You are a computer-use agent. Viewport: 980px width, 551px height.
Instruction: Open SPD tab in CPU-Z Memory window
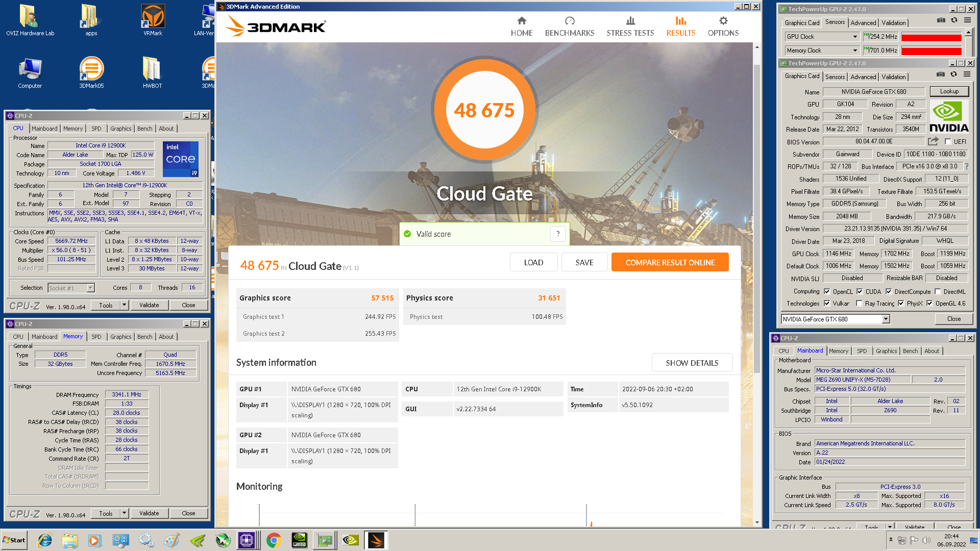coord(96,337)
